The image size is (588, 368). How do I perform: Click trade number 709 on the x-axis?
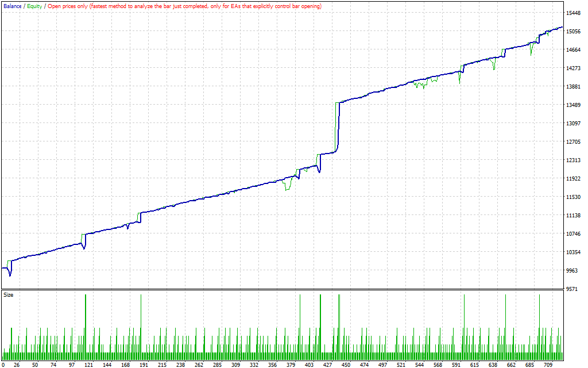[x=547, y=365]
